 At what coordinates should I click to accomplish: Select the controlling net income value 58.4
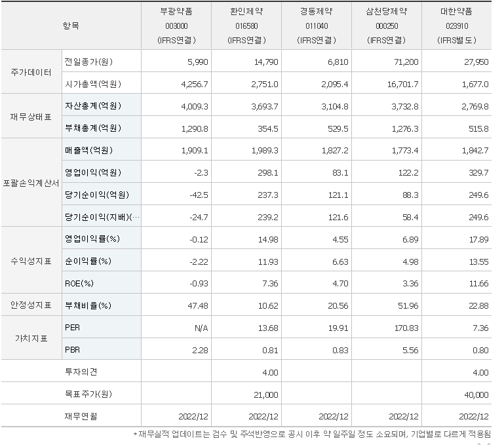[410, 218]
